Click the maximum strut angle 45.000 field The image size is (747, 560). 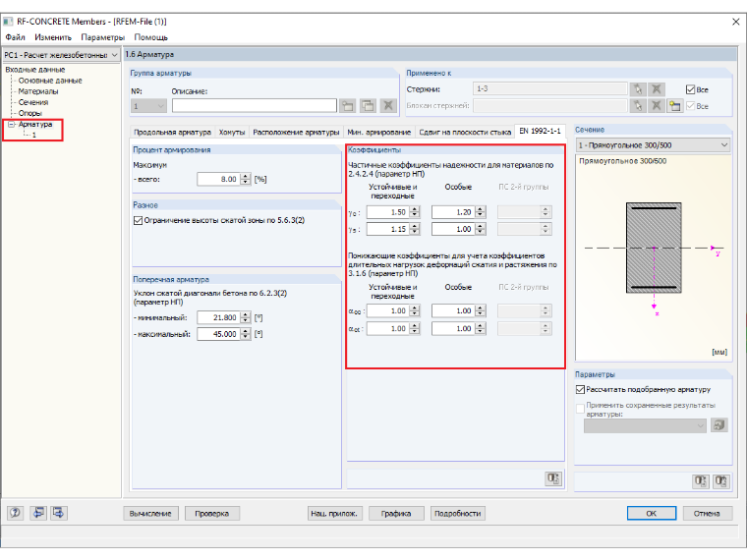(x=218, y=334)
